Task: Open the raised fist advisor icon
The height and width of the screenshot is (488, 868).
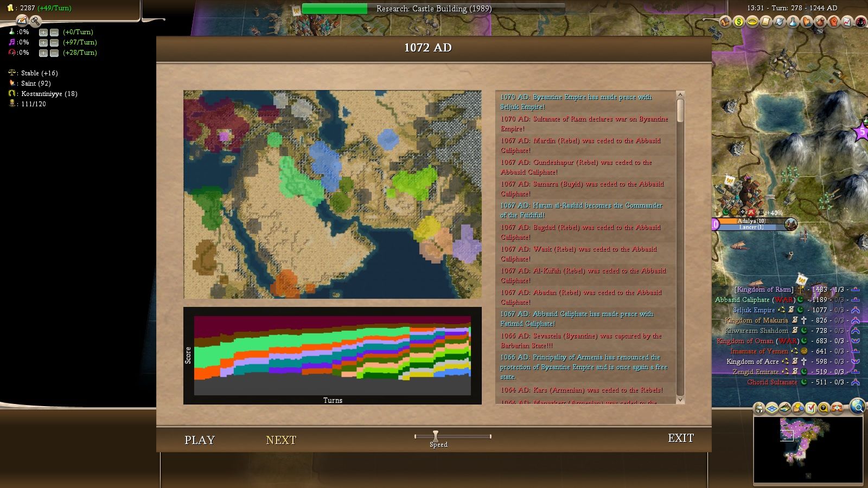Action: click(833, 22)
